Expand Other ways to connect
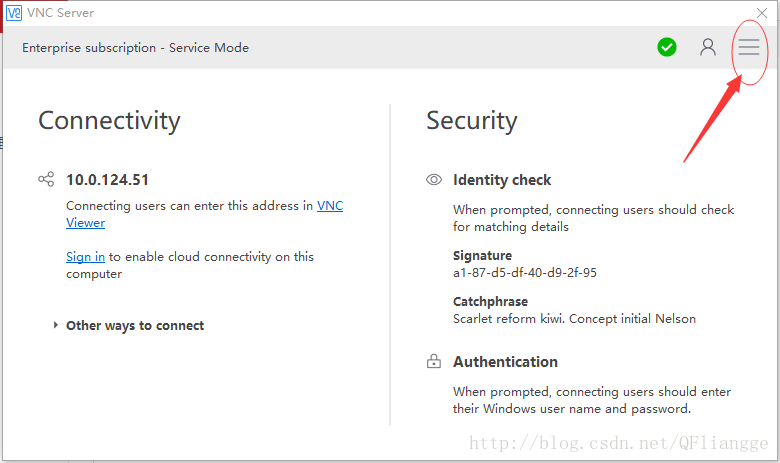The image size is (780, 463). tap(129, 325)
